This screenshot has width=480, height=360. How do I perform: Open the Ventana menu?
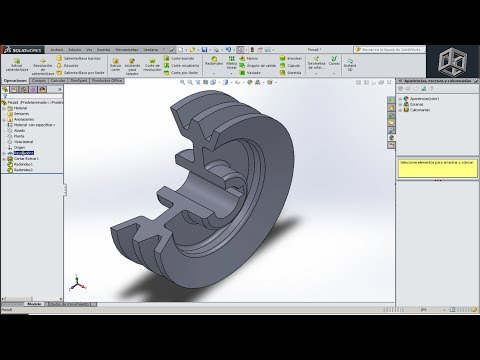(150, 50)
